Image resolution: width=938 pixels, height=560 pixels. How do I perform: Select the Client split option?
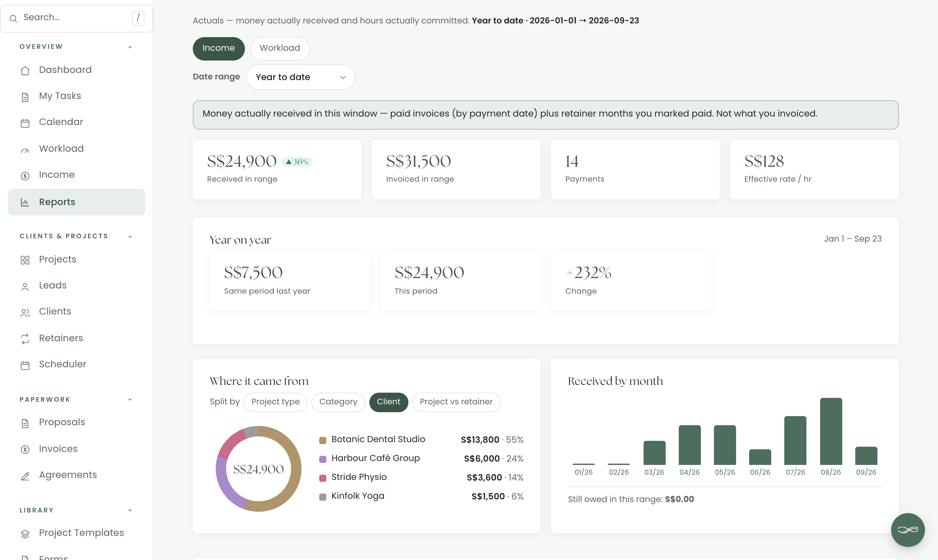389,402
